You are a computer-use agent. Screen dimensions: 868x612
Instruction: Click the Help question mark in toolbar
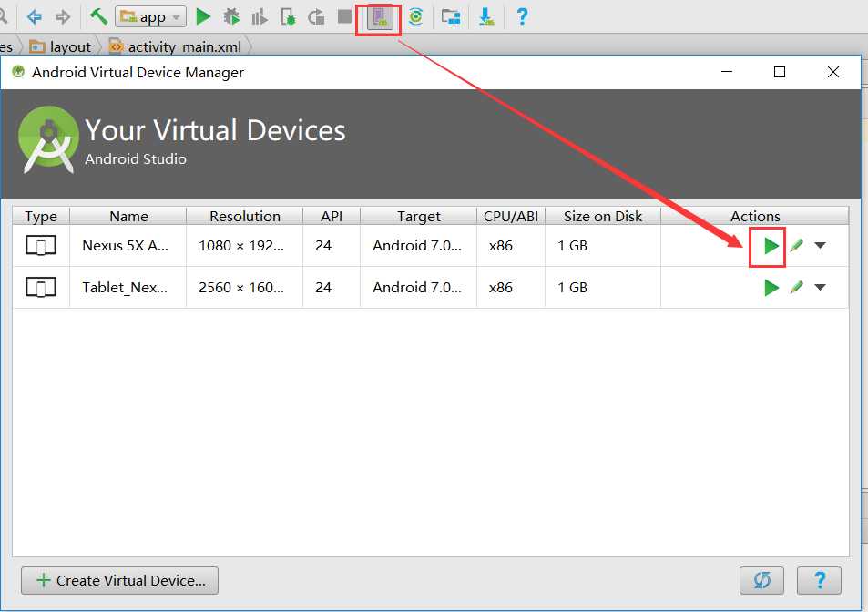point(522,17)
